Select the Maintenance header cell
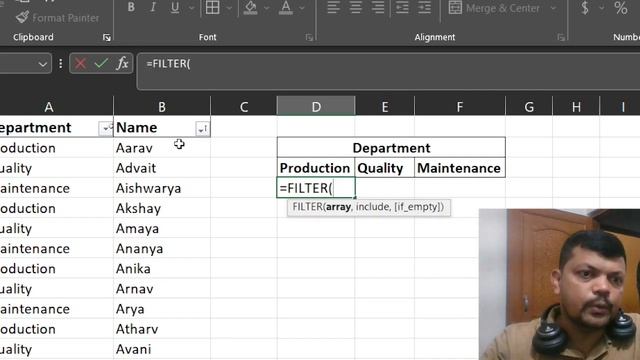 click(460, 168)
